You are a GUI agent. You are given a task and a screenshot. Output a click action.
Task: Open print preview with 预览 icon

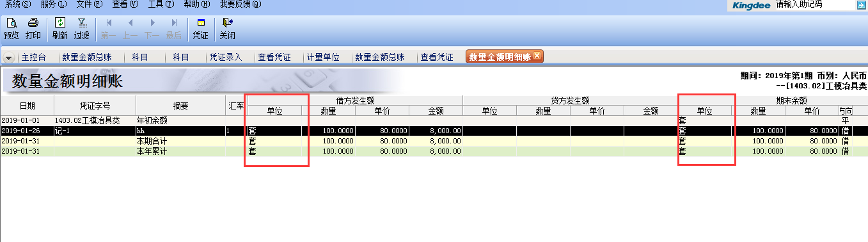[12, 28]
